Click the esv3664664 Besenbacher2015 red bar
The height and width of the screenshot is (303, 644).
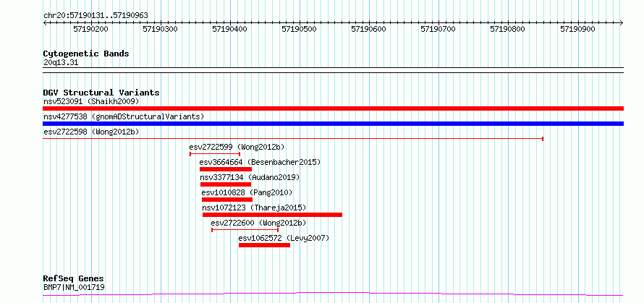226,169
